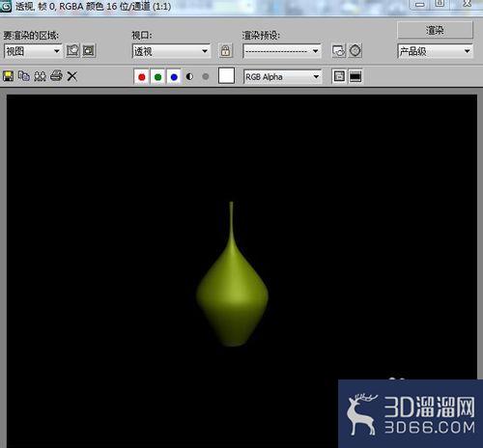
Task: Toggle the UI overlay icon
Action: tap(339, 76)
